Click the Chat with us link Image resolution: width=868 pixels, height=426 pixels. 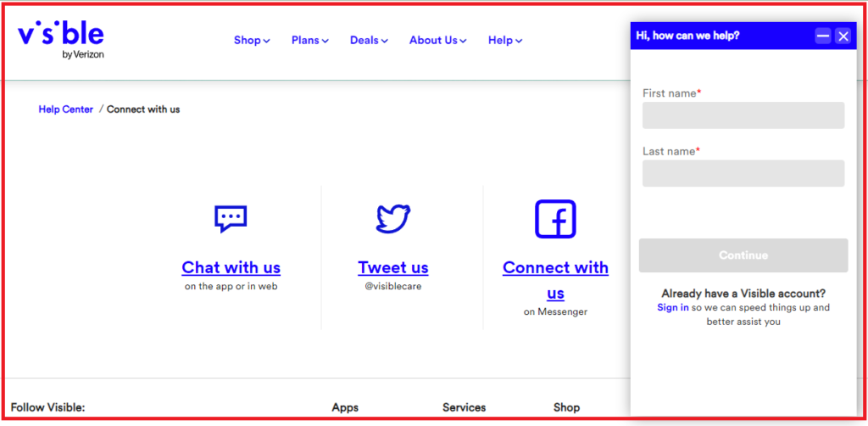pos(231,267)
